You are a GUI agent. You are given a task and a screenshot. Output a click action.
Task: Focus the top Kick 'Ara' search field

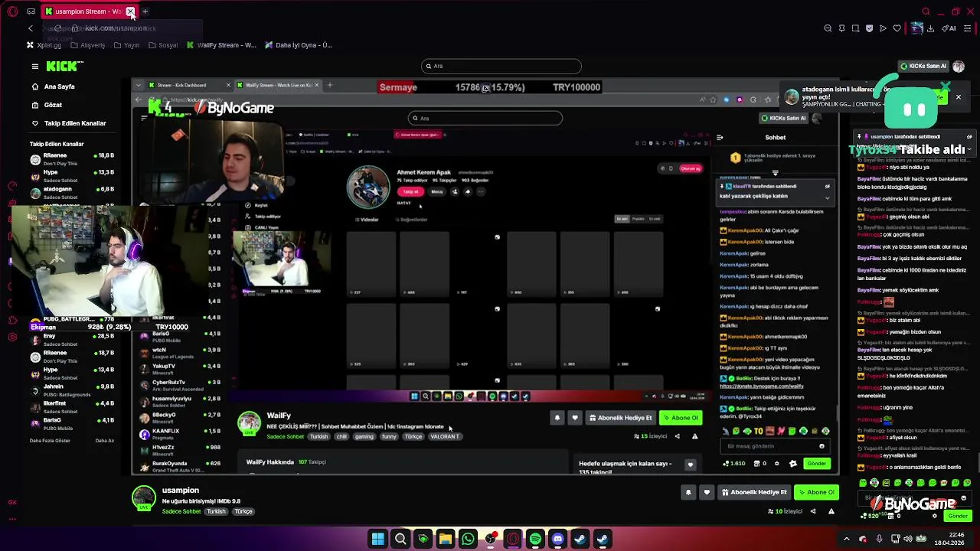click(501, 66)
